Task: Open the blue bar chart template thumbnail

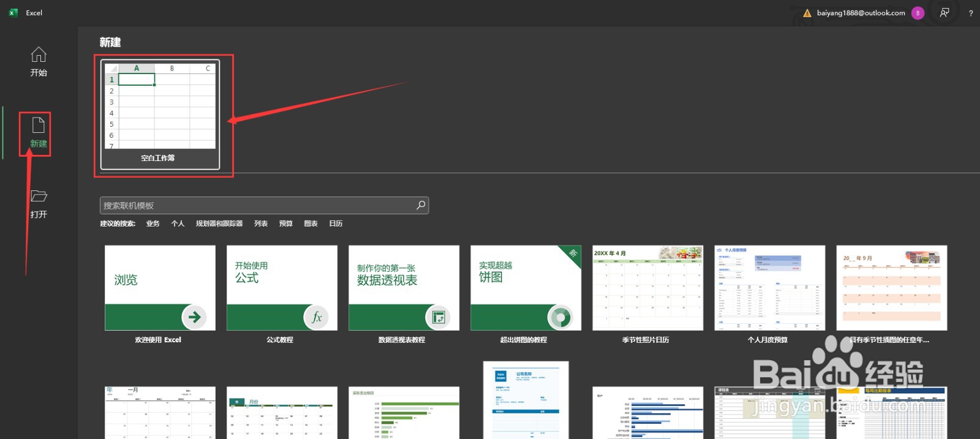Action: 647,413
